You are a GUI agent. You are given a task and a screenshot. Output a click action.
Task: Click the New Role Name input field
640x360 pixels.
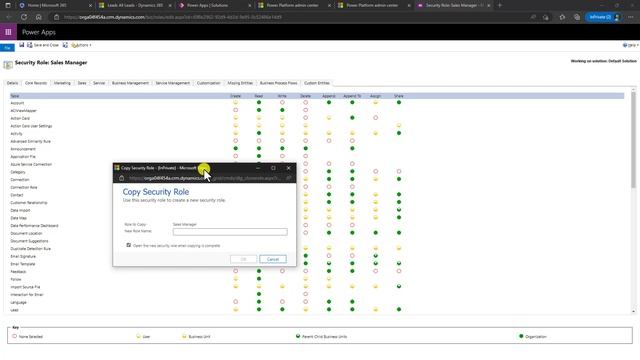pos(230,232)
